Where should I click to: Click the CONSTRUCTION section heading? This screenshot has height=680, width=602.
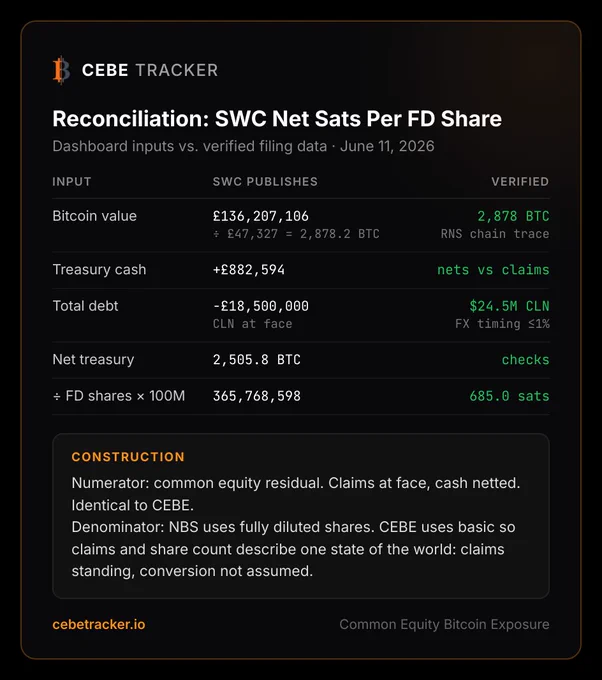(x=128, y=457)
